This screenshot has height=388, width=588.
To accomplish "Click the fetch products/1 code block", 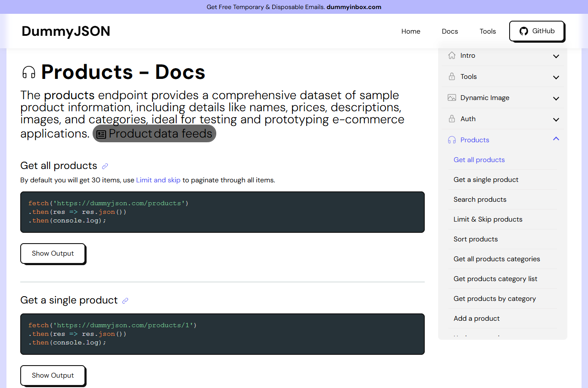I will tap(222, 334).
